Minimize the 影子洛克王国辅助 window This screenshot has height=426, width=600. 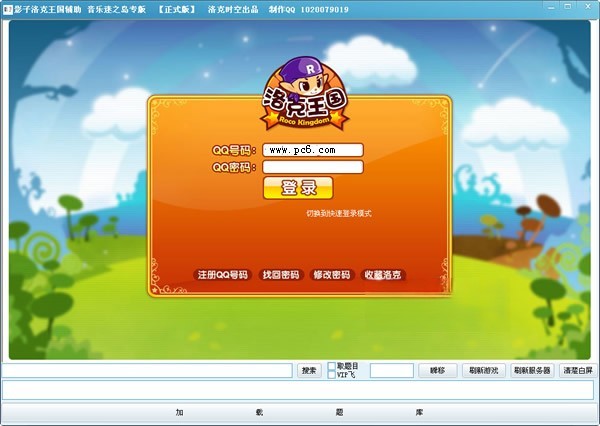(551, 7)
